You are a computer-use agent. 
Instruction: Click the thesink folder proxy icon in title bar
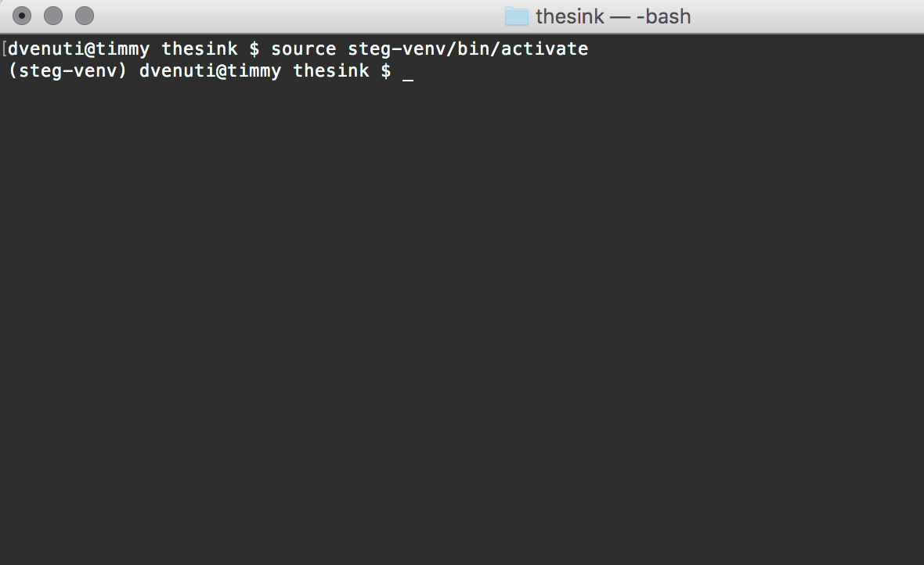(x=516, y=16)
